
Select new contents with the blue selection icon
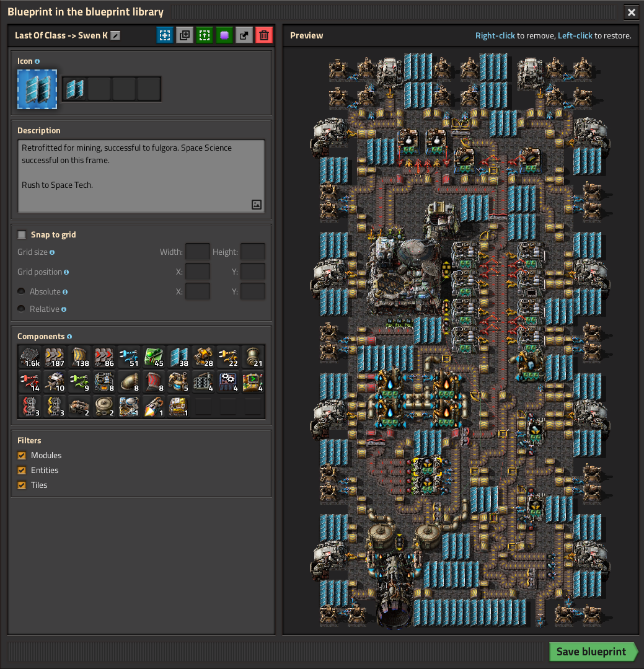click(x=165, y=35)
